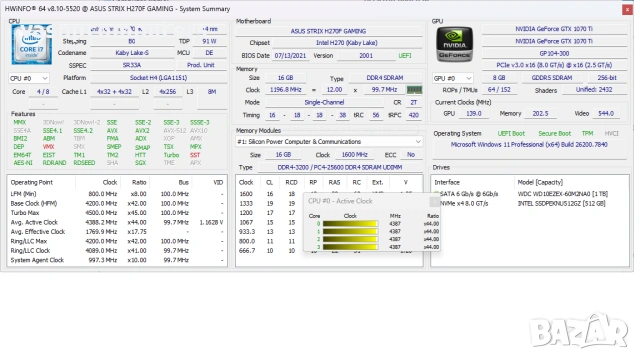Click the green memory module chip icon
This screenshot has height=360, width=640.
click(414, 90)
